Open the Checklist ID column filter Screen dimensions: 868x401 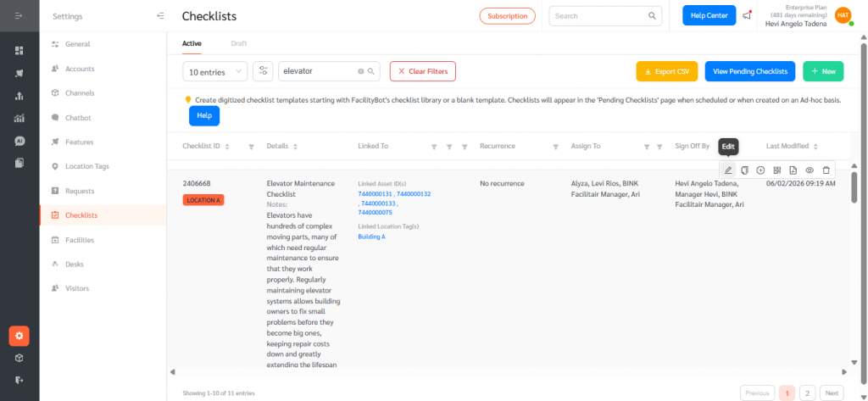pos(252,147)
